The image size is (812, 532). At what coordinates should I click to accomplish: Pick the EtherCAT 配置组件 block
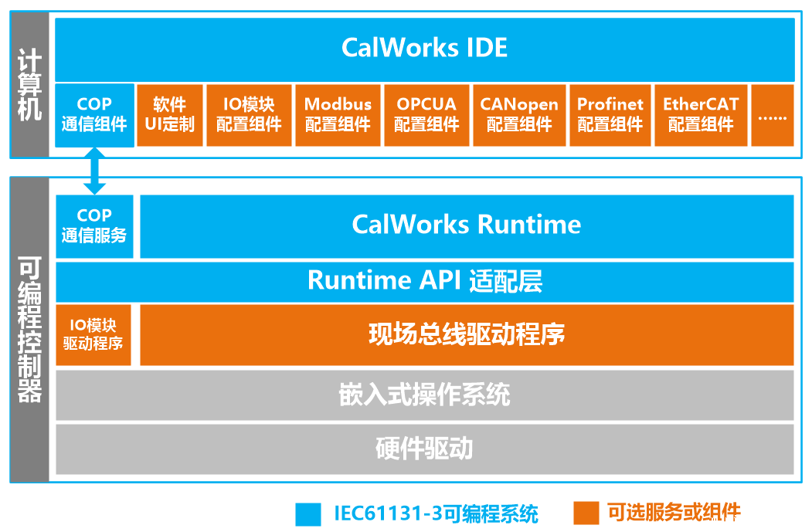coord(701,115)
